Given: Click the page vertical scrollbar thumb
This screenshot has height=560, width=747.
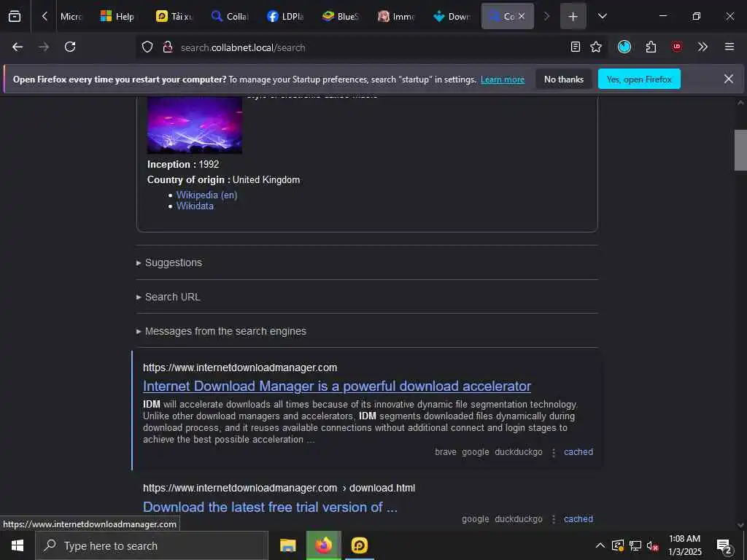Looking at the screenshot, I should (740, 150).
